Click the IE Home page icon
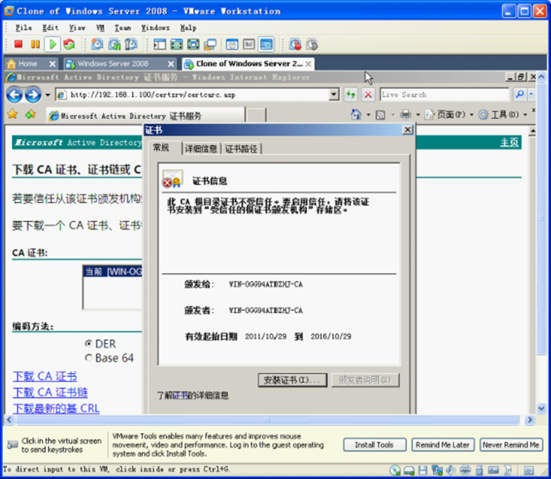 click(356, 115)
